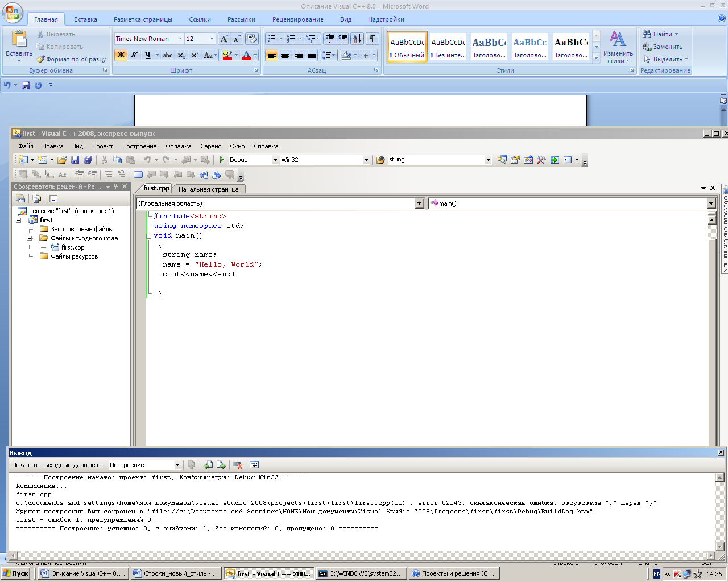Click Go to Previous Message icon in output

pyautogui.click(x=208, y=465)
